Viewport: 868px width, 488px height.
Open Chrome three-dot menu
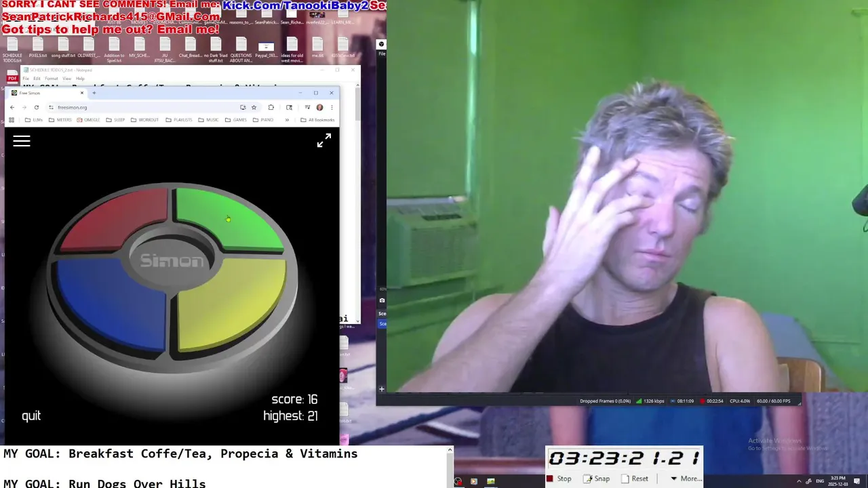(332, 107)
